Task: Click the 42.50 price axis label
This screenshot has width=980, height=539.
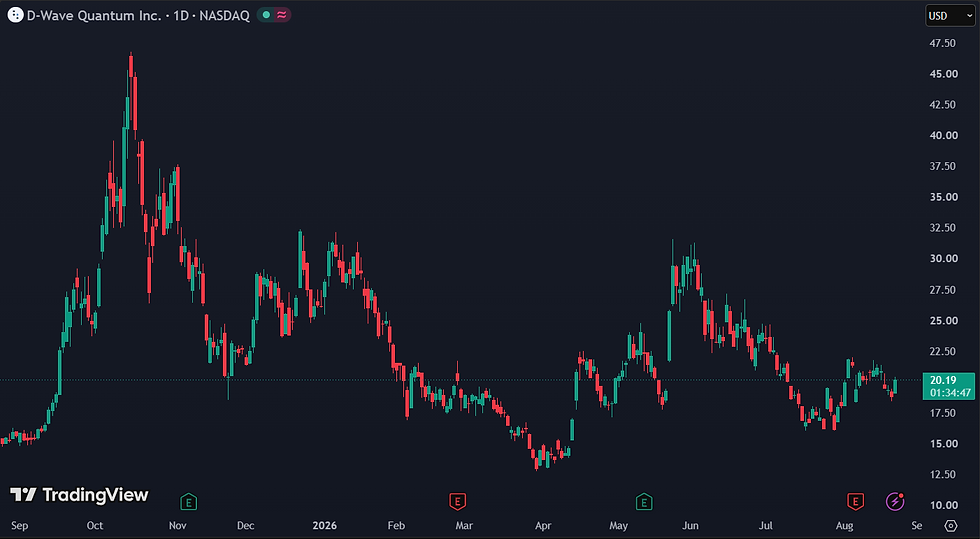Action: (x=942, y=104)
